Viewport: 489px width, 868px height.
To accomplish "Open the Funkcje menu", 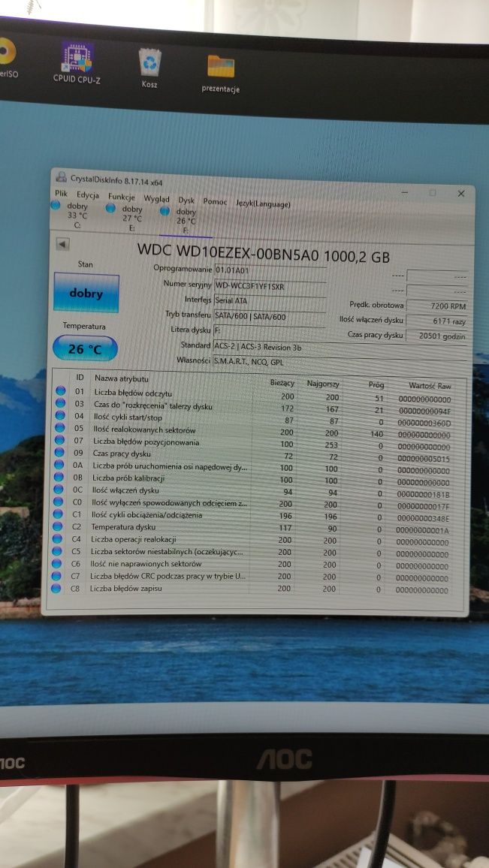I will tap(122, 197).
